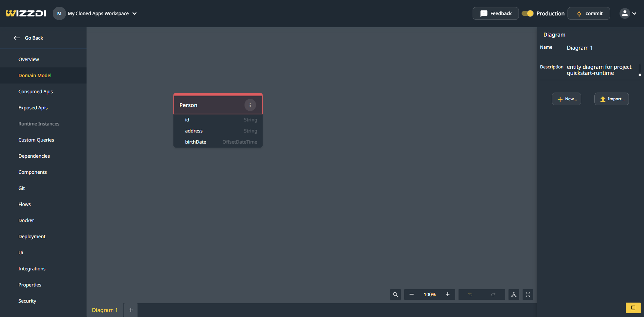Edit the diagram Description field
This screenshot has width=644, height=317.
(603, 70)
